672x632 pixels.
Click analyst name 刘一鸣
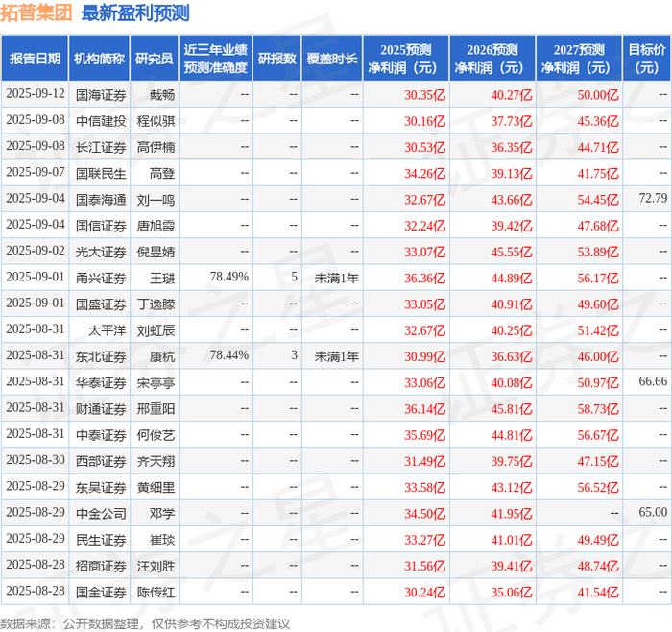tap(156, 200)
